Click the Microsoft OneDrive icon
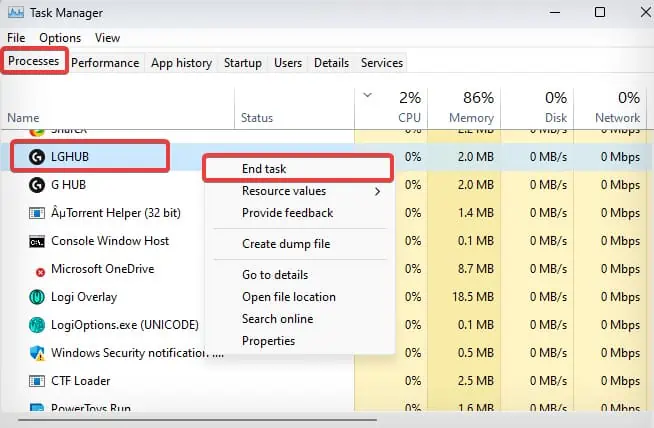Screen dimensions: 654x428 (40, 272)
